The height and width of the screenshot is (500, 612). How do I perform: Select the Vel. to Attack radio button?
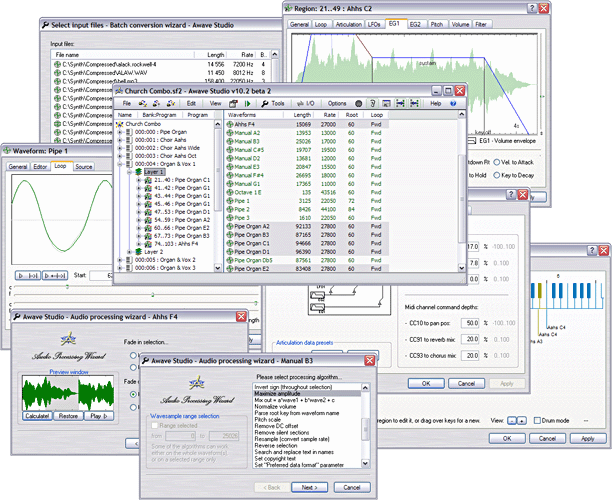[496, 162]
